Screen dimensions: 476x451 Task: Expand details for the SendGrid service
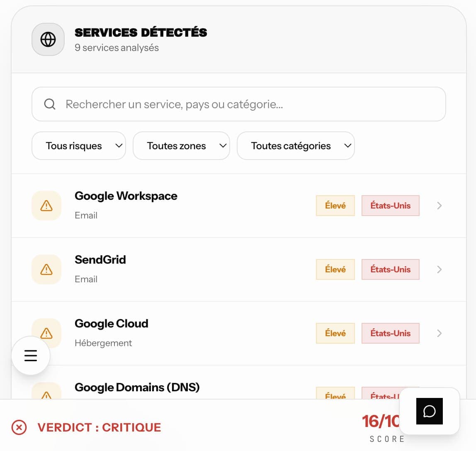(x=439, y=269)
